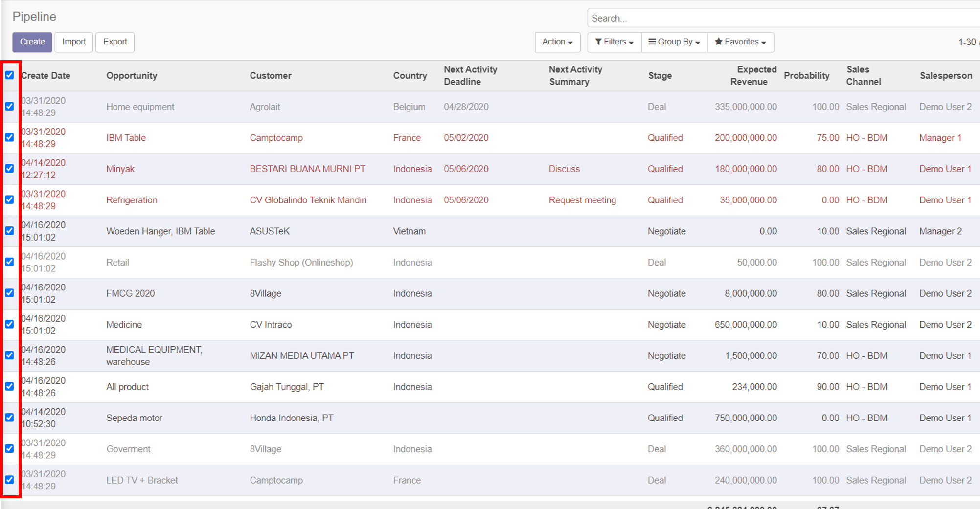The width and height of the screenshot is (980, 509).
Task: Uncheck the Woeden Hanger, IBM Table row checkbox
Action: click(x=9, y=231)
